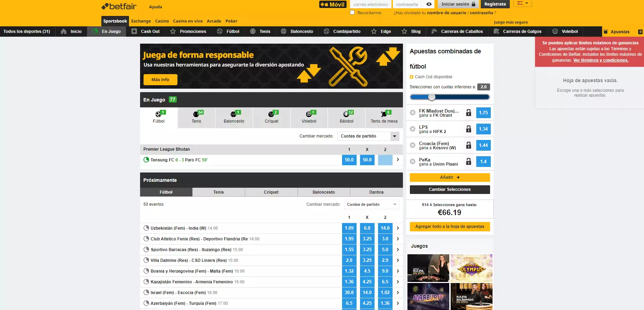Go to Fútbol in the navigation bar
644x310 pixels.
[x=228, y=32]
